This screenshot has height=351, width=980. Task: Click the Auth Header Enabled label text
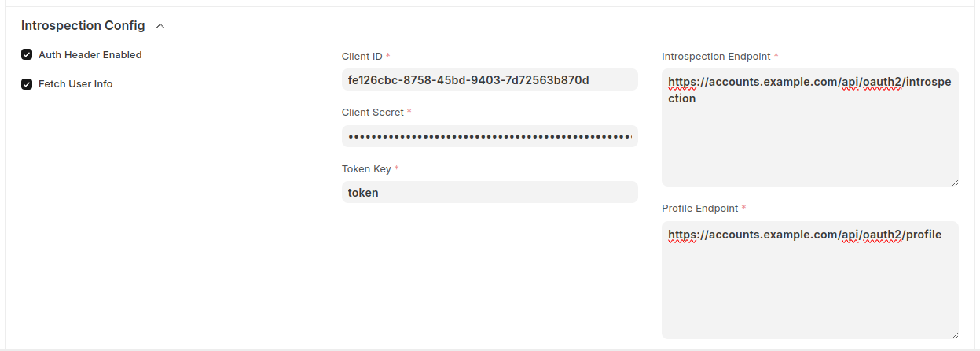point(90,55)
